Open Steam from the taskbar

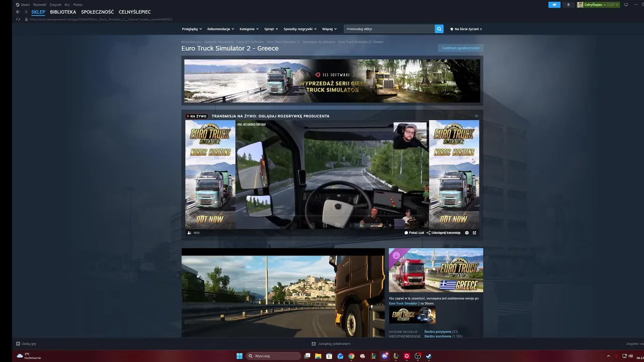coord(429,356)
